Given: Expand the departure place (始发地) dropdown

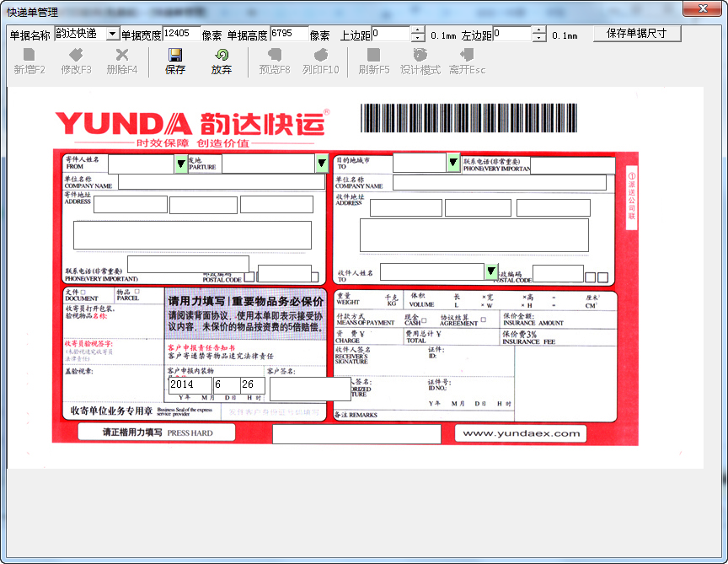Looking at the screenshot, I should pos(321,163).
